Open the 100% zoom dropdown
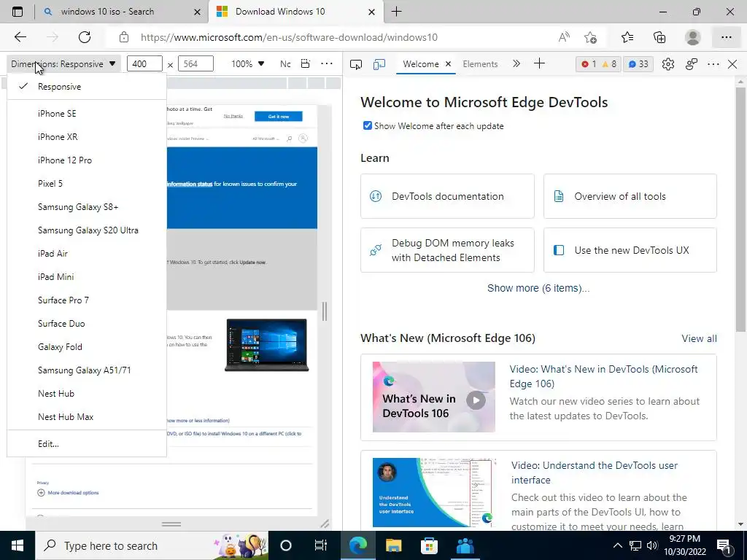This screenshot has width=747, height=560. (x=247, y=64)
